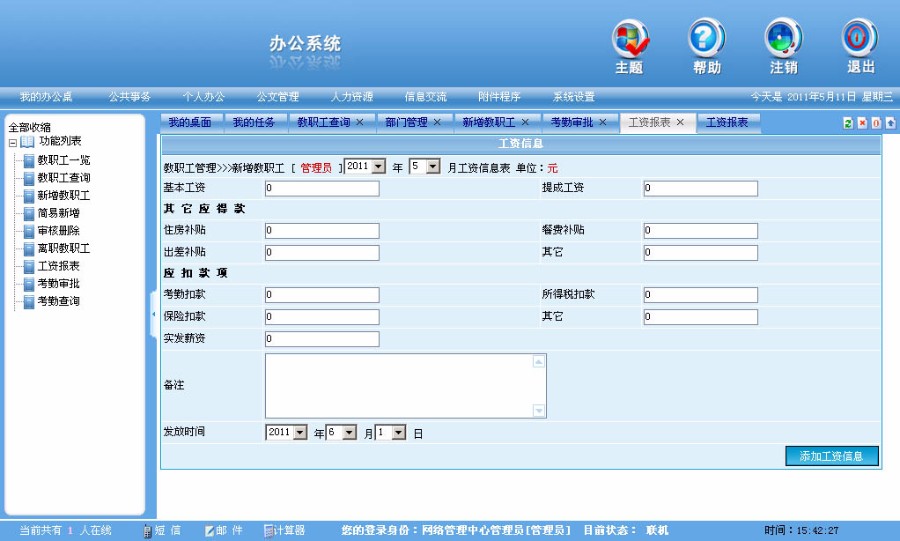900x541 pixels.
Task: Click the icon beside 教职工一览
Action: (x=29, y=161)
